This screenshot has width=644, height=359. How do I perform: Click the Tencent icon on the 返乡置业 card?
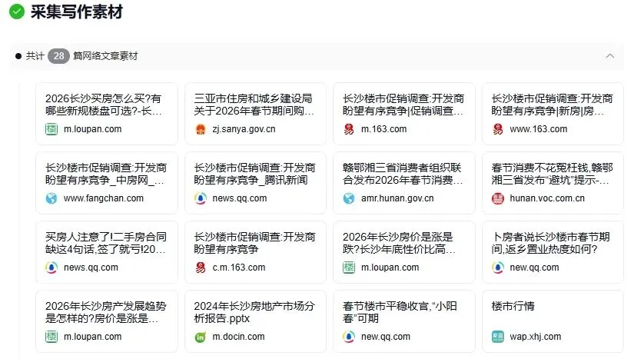pyautogui.click(x=498, y=268)
